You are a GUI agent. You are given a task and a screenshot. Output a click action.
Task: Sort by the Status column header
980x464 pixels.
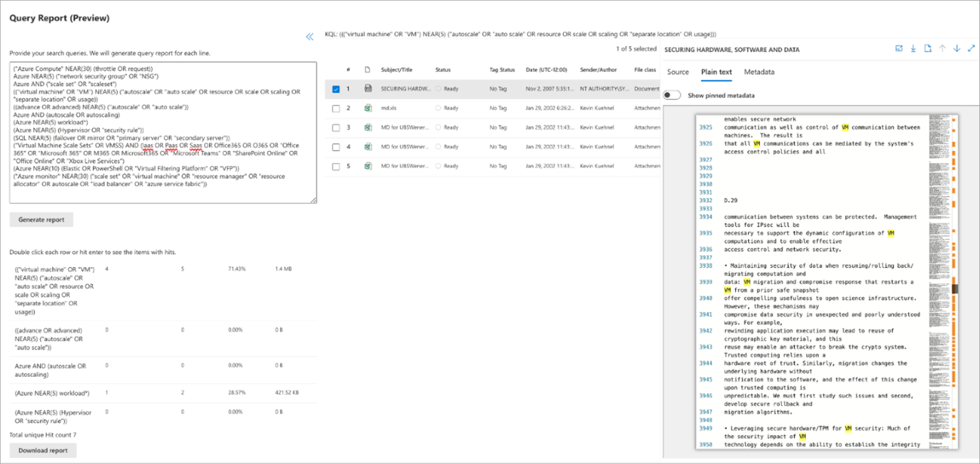[443, 70]
